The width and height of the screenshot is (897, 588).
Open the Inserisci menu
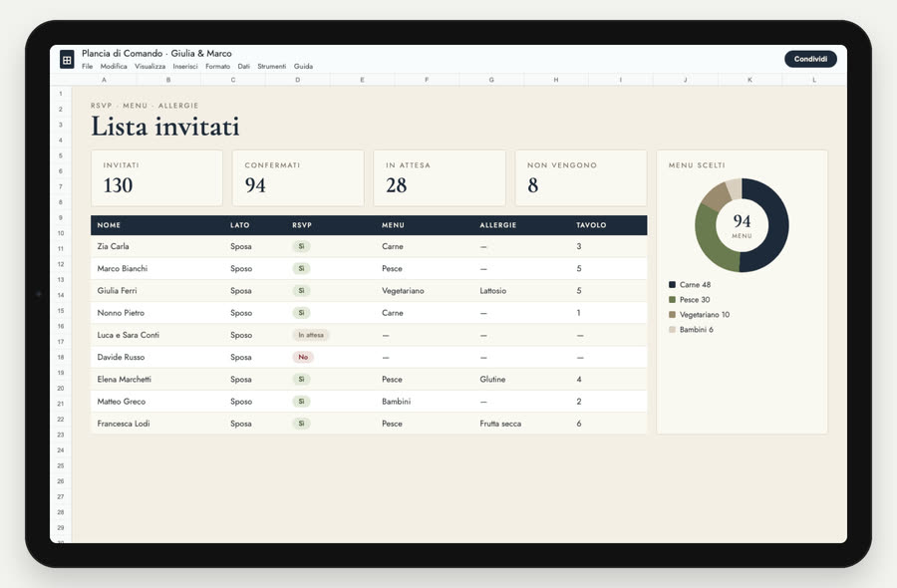185,67
